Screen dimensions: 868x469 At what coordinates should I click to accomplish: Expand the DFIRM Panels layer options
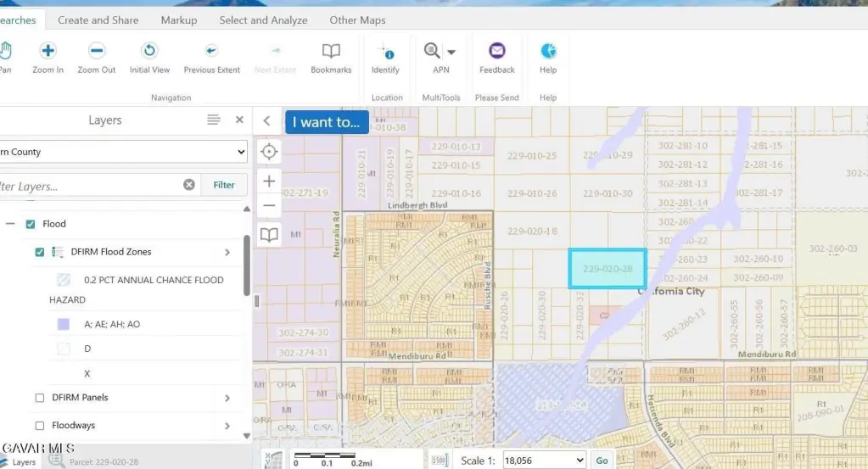pyautogui.click(x=227, y=398)
